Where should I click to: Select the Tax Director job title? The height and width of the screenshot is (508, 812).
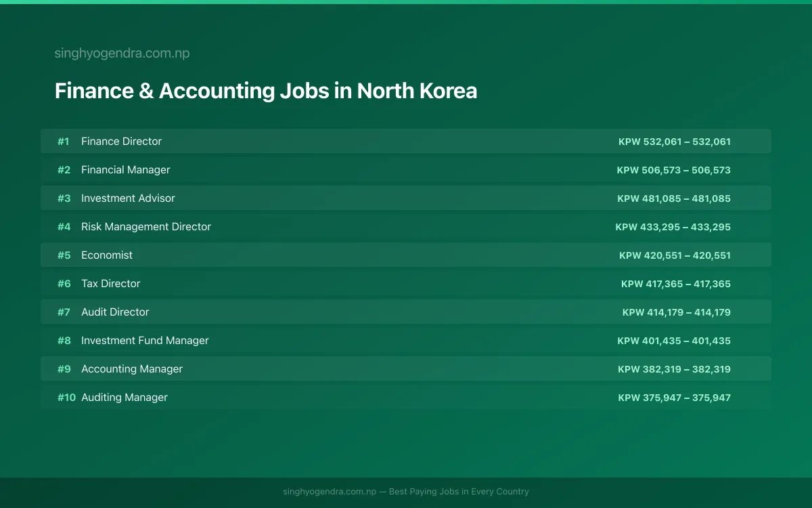tap(111, 284)
